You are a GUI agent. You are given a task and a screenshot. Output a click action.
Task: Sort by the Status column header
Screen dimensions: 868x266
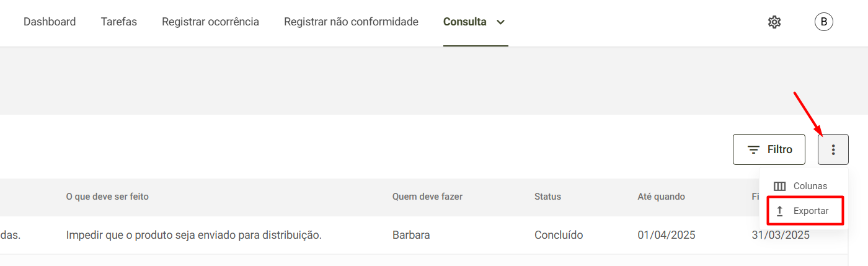pyautogui.click(x=547, y=197)
